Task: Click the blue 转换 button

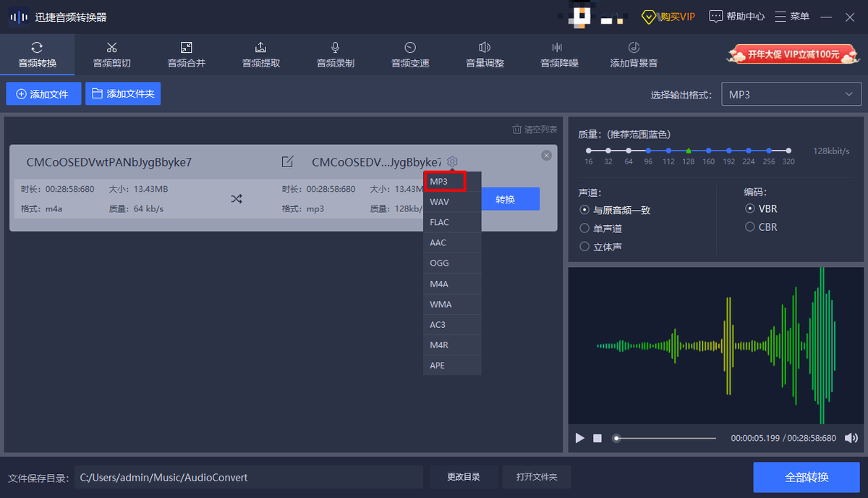Action: pyautogui.click(x=511, y=199)
